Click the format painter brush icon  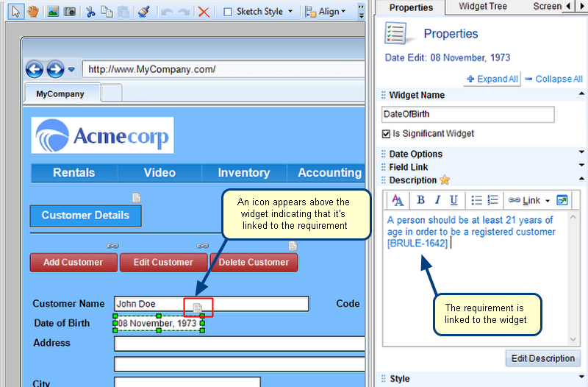[144, 11]
